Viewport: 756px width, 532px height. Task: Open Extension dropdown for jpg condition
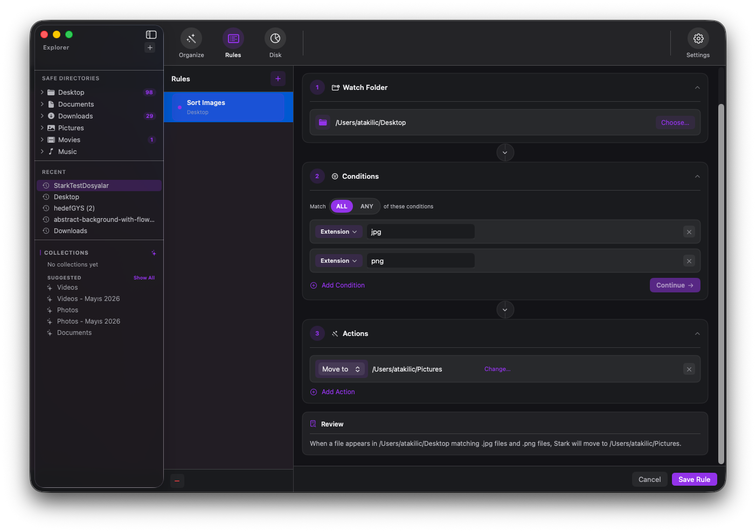338,232
